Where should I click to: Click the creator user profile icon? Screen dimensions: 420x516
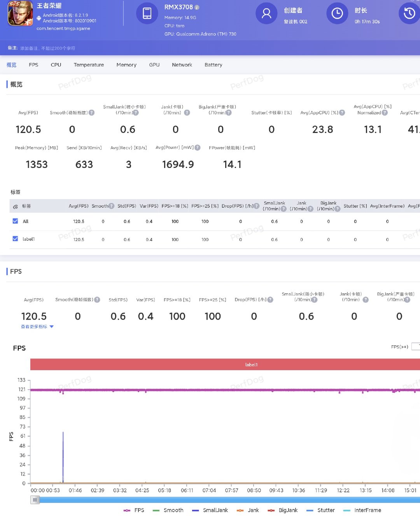point(266,13)
